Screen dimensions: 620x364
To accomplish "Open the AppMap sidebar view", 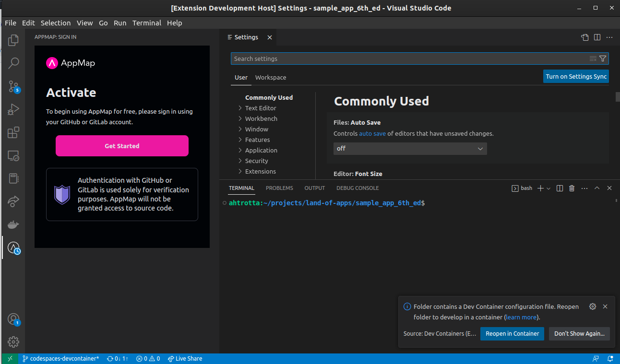I will pos(13,247).
